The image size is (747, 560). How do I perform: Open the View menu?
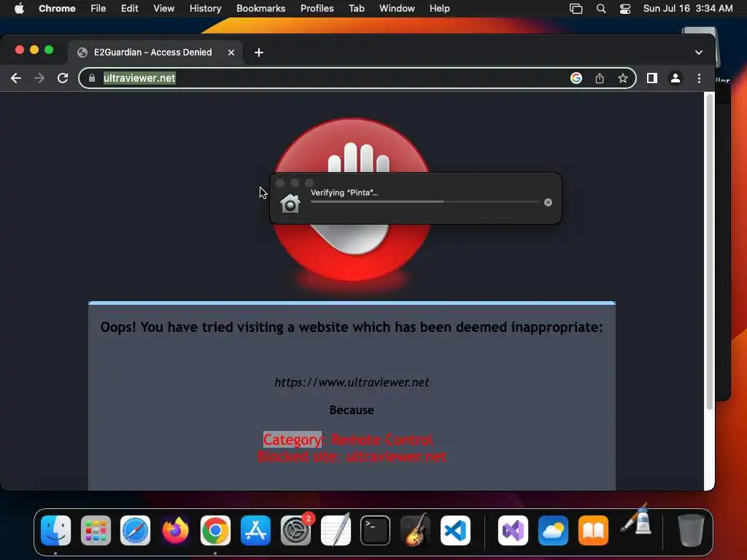click(x=164, y=9)
